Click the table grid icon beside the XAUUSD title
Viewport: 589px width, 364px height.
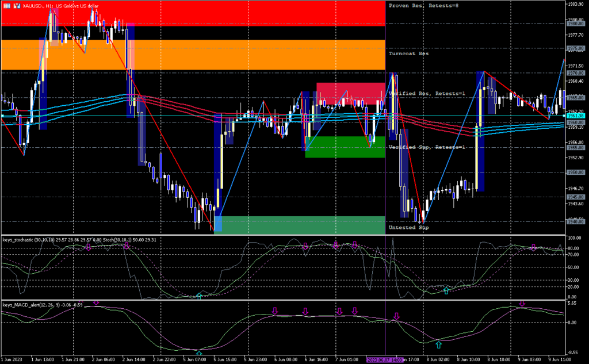click(7, 6)
